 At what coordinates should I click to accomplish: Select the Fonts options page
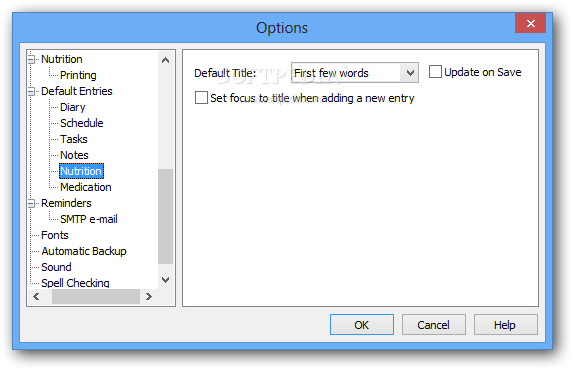pyautogui.click(x=54, y=235)
